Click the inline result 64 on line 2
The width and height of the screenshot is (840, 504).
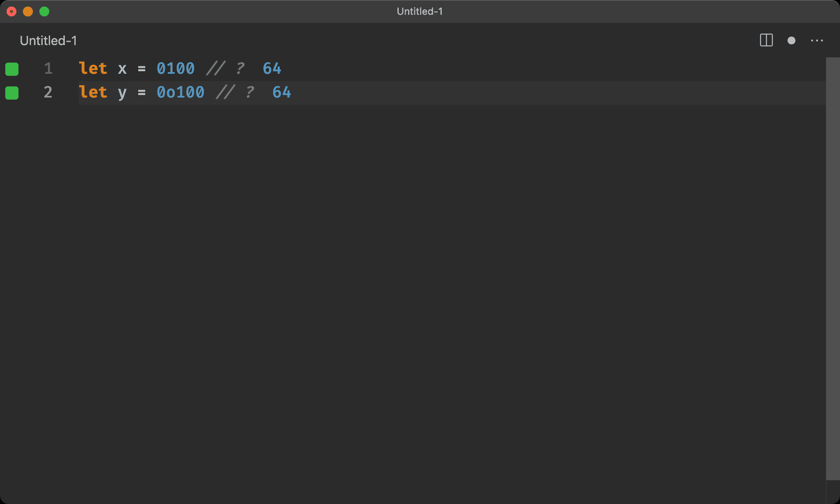pos(282,92)
